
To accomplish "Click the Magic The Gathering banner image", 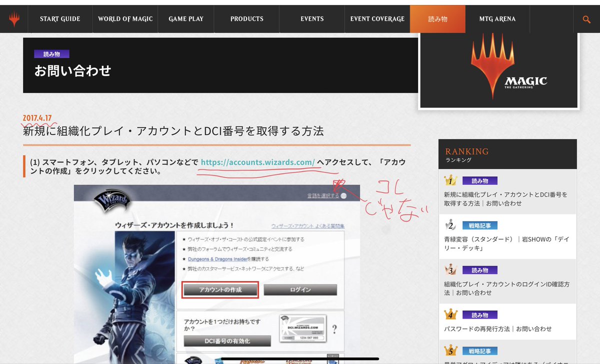I will [x=498, y=70].
